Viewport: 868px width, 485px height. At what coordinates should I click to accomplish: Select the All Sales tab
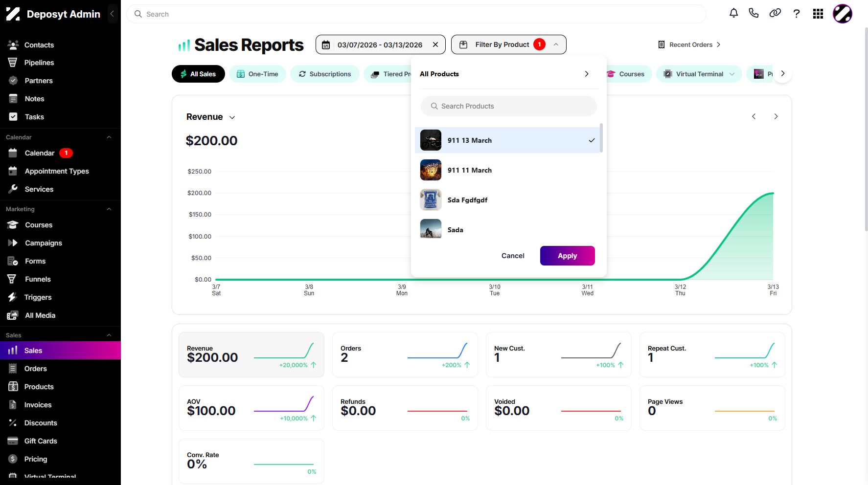(x=198, y=74)
